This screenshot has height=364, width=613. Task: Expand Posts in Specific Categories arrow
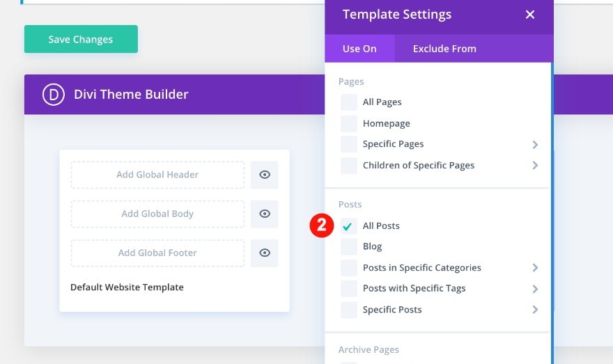pos(535,268)
